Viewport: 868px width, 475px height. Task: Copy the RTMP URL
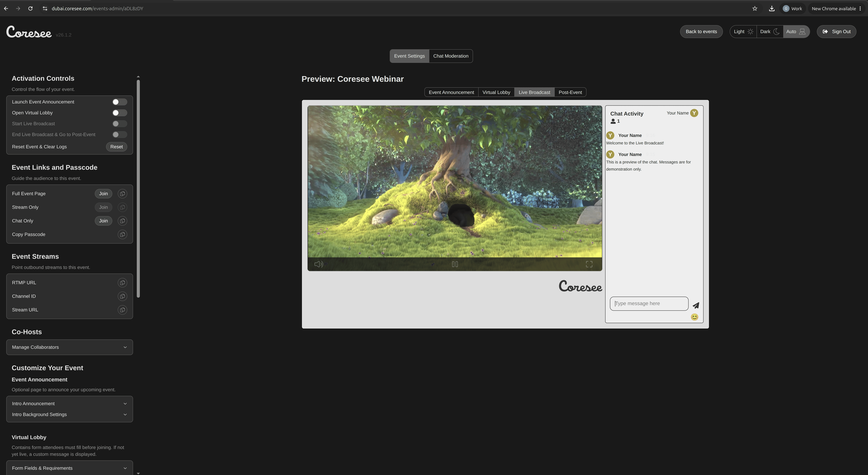tap(122, 283)
